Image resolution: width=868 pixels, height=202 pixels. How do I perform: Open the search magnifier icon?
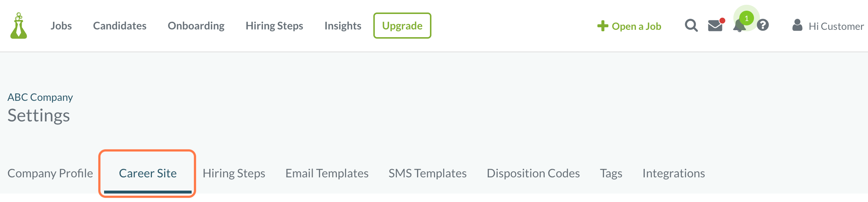pos(691,25)
